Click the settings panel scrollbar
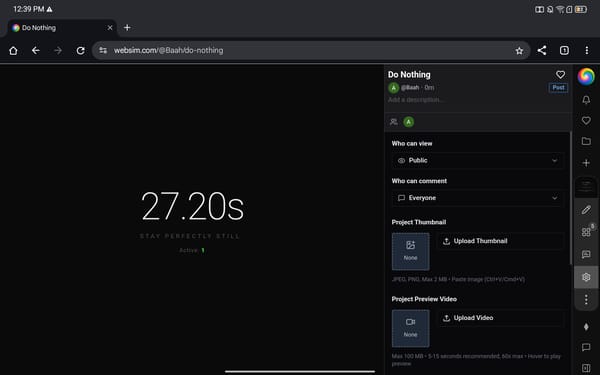This screenshot has width=600, height=375. pyautogui.click(x=571, y=198)
